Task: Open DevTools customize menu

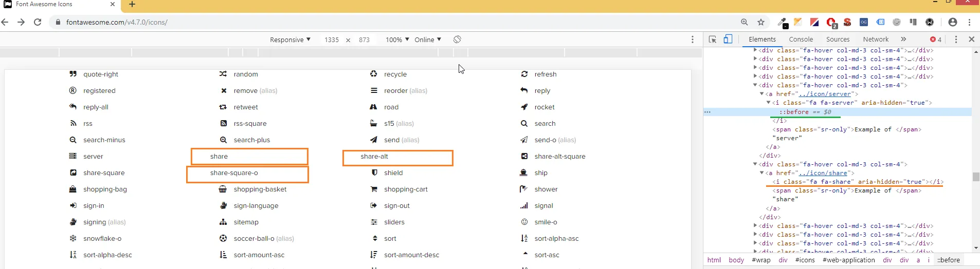Action: (956, 39)
